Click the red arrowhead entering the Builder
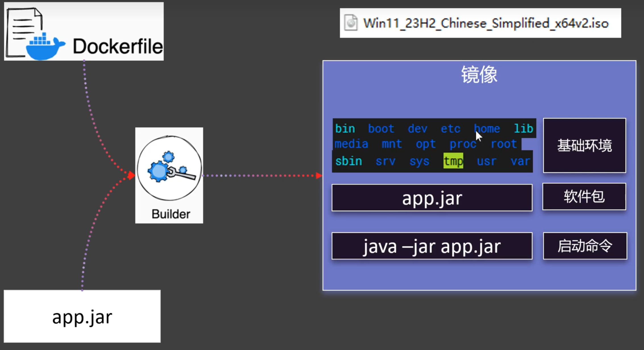Image resolution: width=644 pixels, height=350 pixels. (131, 175)
